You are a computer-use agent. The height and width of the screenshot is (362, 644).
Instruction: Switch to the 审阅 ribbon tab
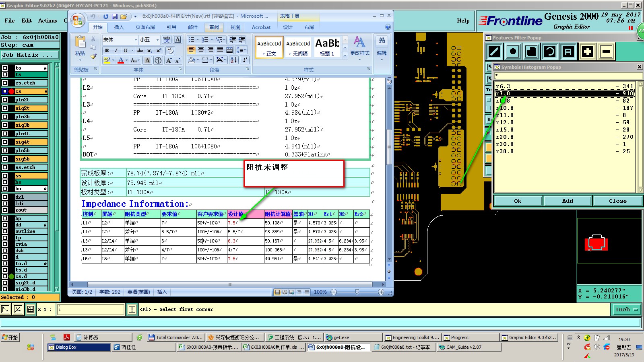pos(214,27)
